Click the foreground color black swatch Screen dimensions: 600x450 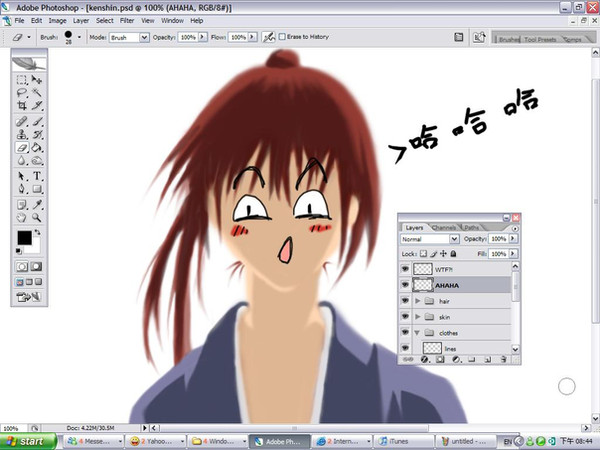[24, 238]
